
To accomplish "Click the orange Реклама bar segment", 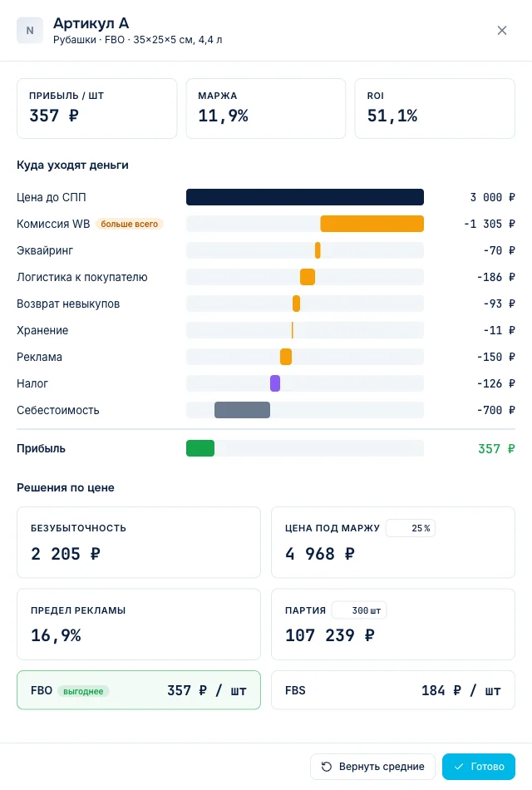I will click(x=286, y=357).
